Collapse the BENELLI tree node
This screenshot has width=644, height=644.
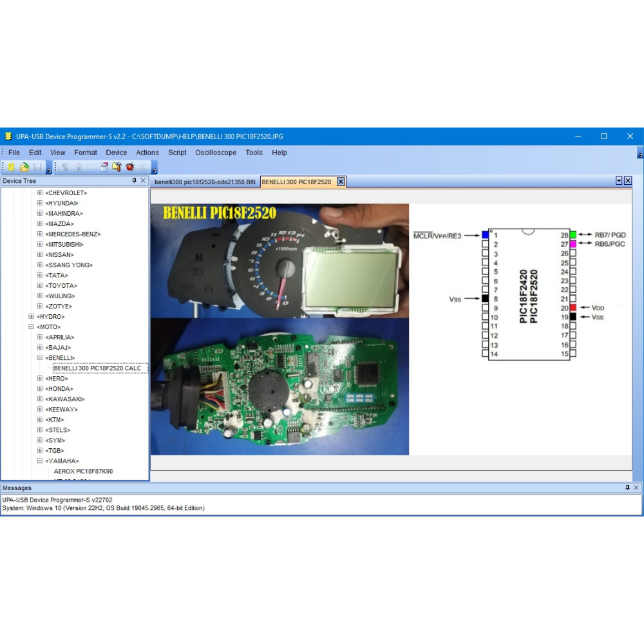tap(40, 357)
